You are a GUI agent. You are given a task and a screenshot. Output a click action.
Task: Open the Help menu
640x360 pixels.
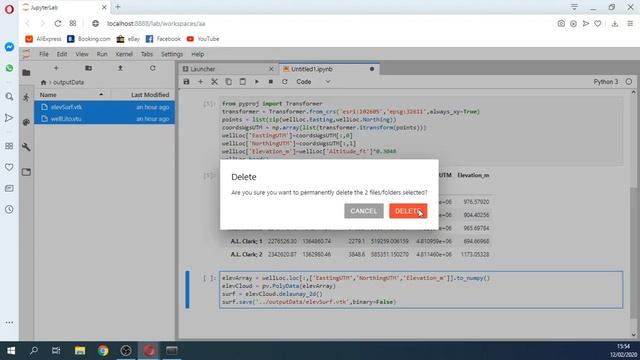pyautogui.click(x=198, y=54)
